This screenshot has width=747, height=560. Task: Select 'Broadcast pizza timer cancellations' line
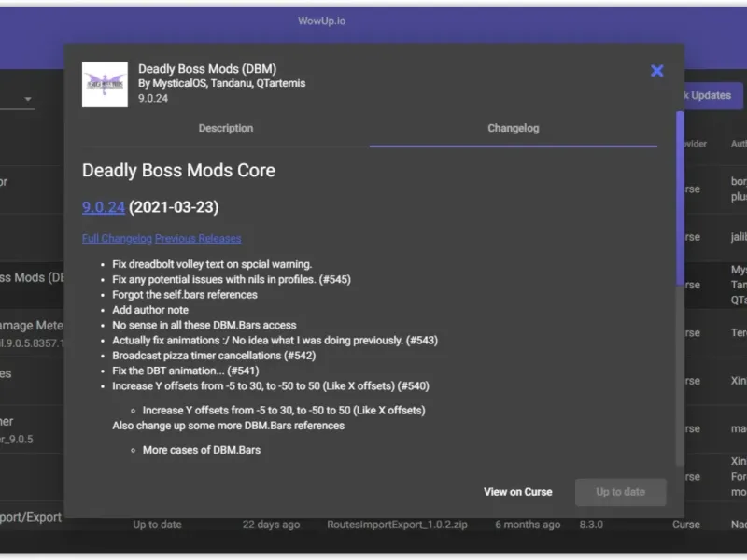pyautogui.click(x=214, y=356)
